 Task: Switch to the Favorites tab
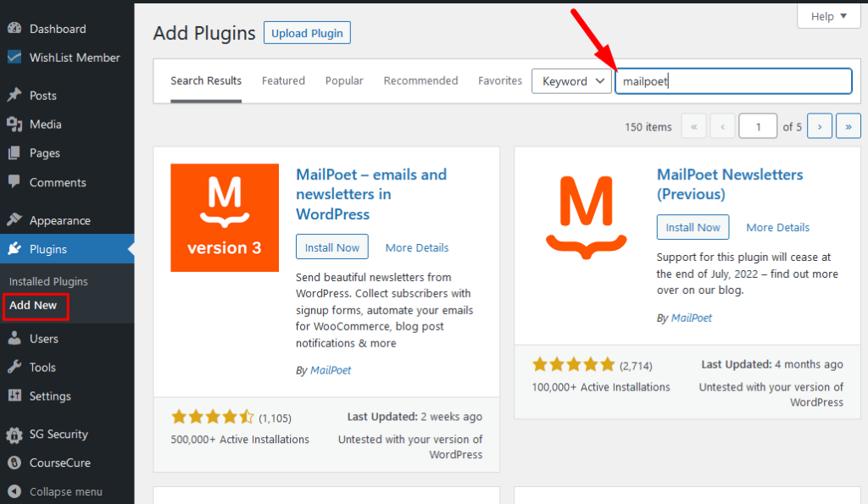500,80
